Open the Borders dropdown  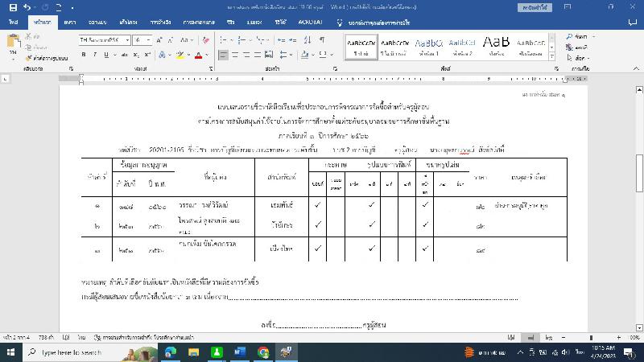tap(331, 55)
